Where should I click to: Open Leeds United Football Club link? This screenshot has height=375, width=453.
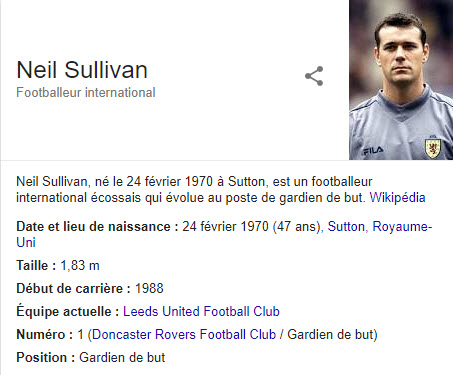[x=201, y=311]
